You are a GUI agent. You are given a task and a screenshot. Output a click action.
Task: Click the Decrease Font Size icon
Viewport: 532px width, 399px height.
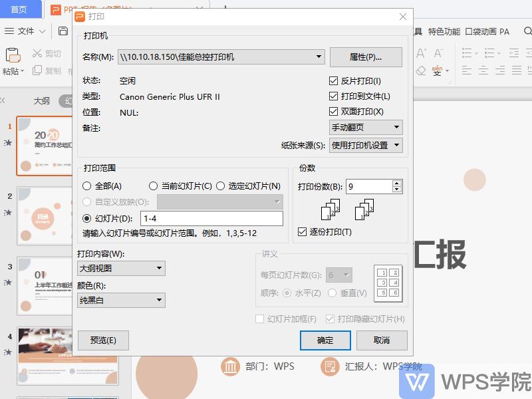coord(437,52)
